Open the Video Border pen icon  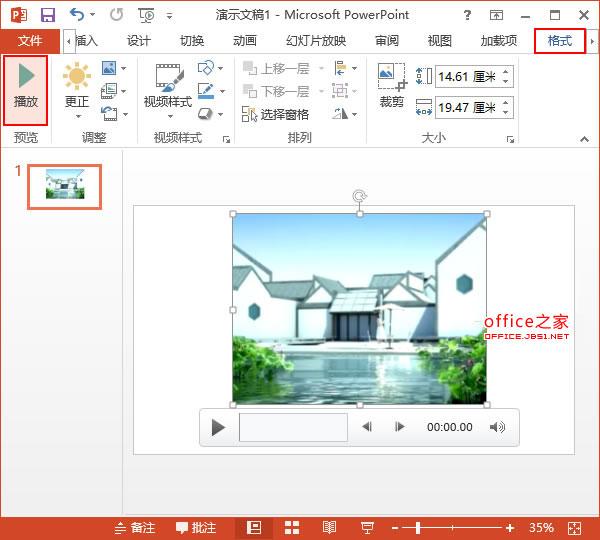tap(206, 91)
